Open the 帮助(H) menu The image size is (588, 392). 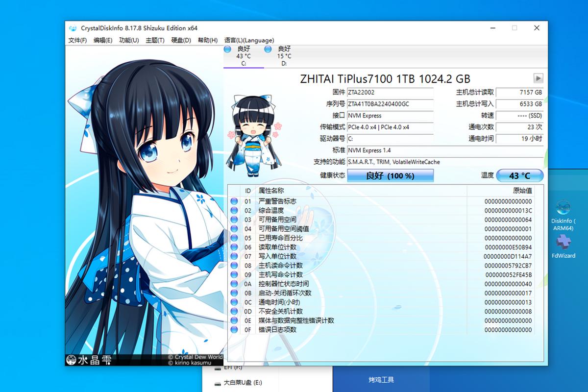pos(208,40)
